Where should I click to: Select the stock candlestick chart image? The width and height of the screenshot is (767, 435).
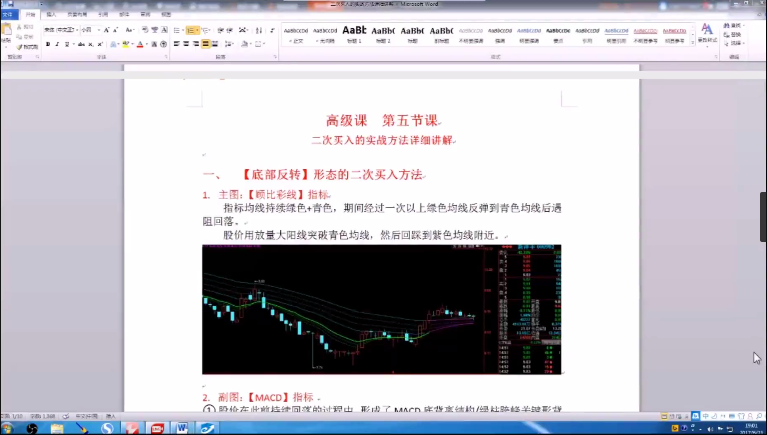coord(382,309)
